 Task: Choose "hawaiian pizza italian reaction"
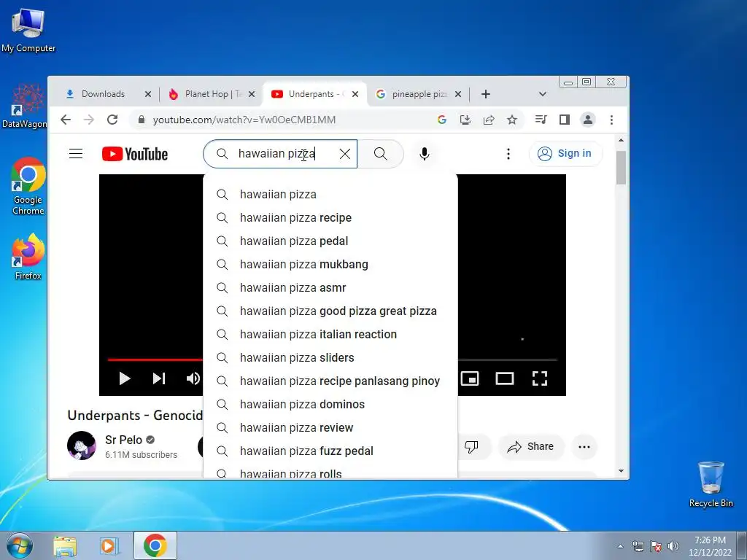coord(330,334)
